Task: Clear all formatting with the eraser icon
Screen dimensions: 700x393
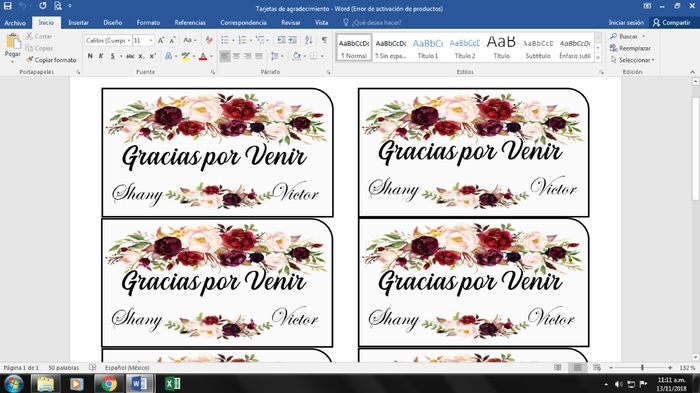Action: click(x=209, y=40)
